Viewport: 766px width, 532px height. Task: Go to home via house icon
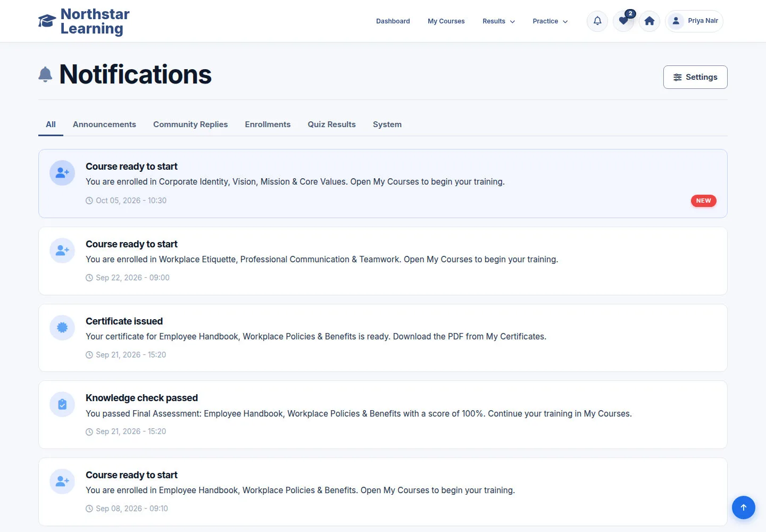650,21
